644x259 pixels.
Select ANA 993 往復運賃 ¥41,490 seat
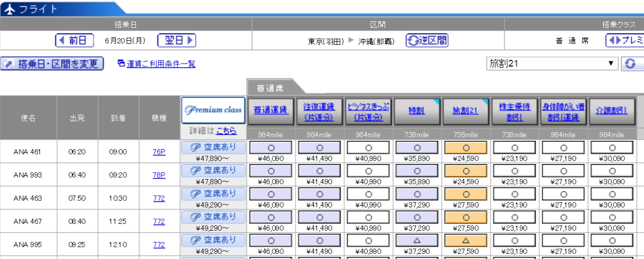pos(319,171)
